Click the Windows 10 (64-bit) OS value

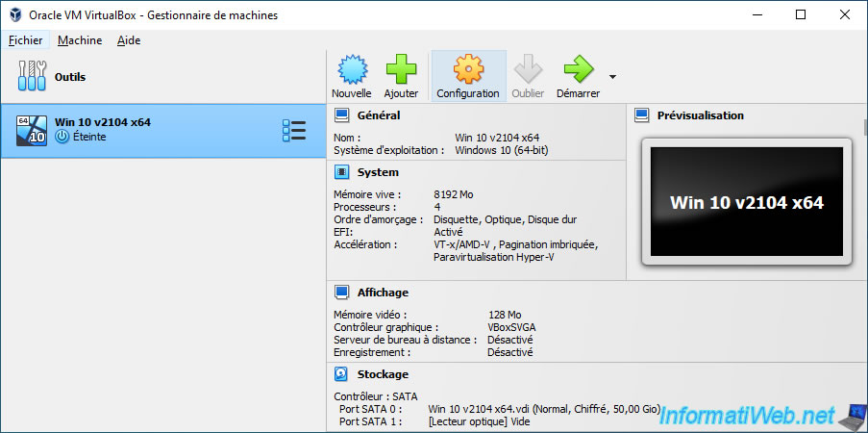(x=502, y=150)
